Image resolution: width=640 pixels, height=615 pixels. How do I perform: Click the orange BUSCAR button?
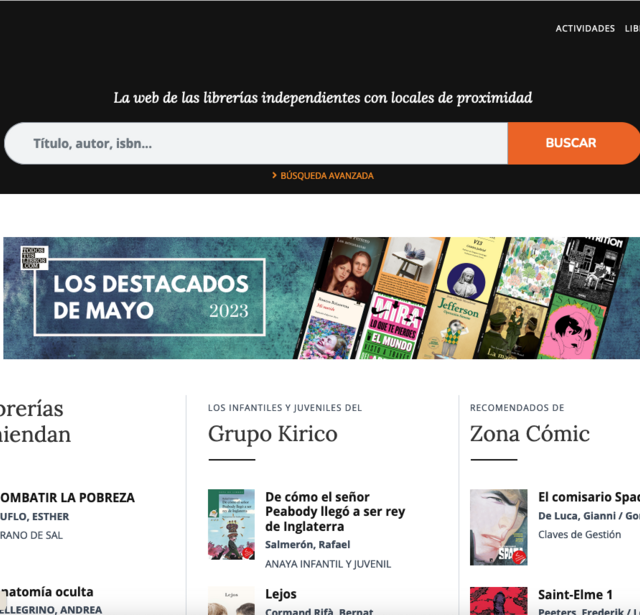(573, 143)
